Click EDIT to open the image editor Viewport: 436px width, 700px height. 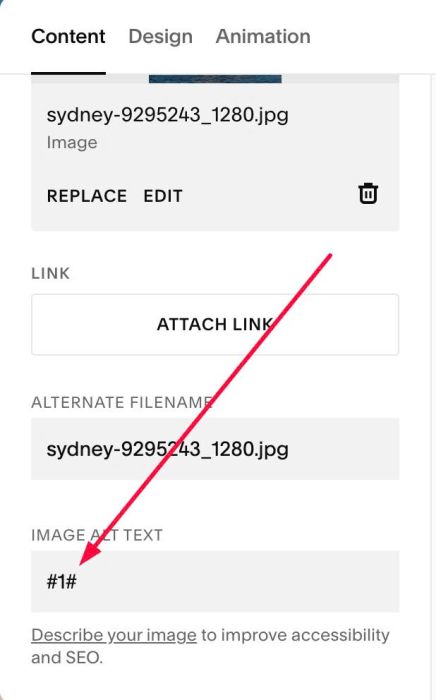(x=163, y=196)
